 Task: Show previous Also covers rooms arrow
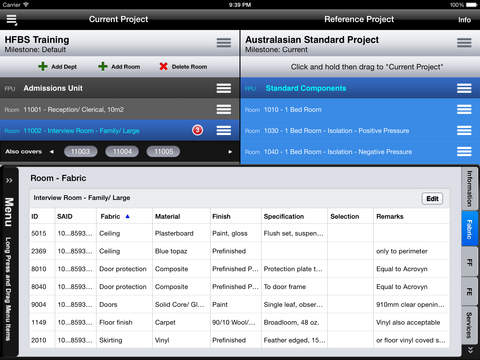[51, 152]
